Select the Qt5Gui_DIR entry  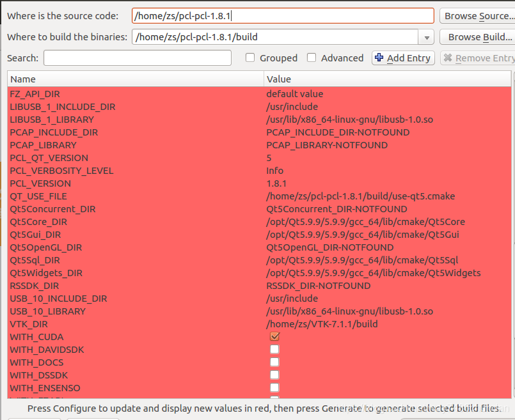(35, 235)
